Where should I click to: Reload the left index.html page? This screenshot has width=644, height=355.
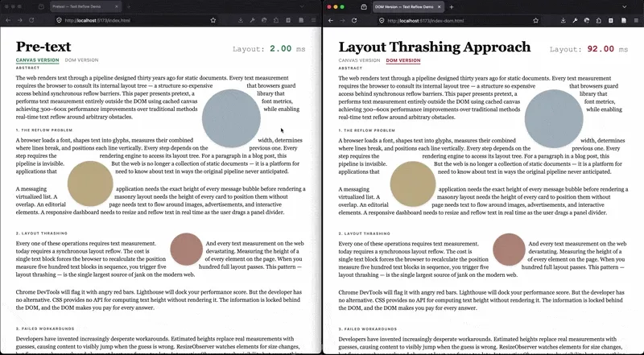31,20
